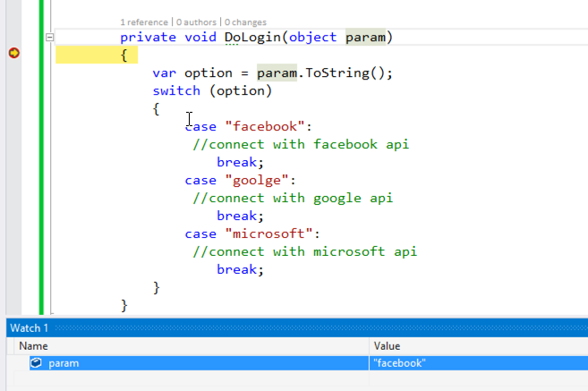Select the param row in Watch 1
The width and height of the screenshot is (588, 391).
[309, 363]
